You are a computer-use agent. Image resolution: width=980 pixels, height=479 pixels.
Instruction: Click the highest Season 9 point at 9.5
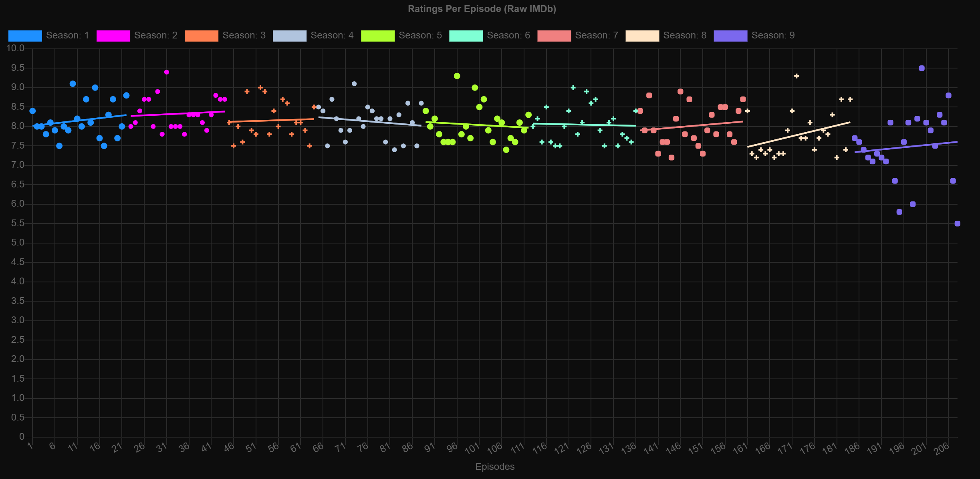(x=922, y=68)
